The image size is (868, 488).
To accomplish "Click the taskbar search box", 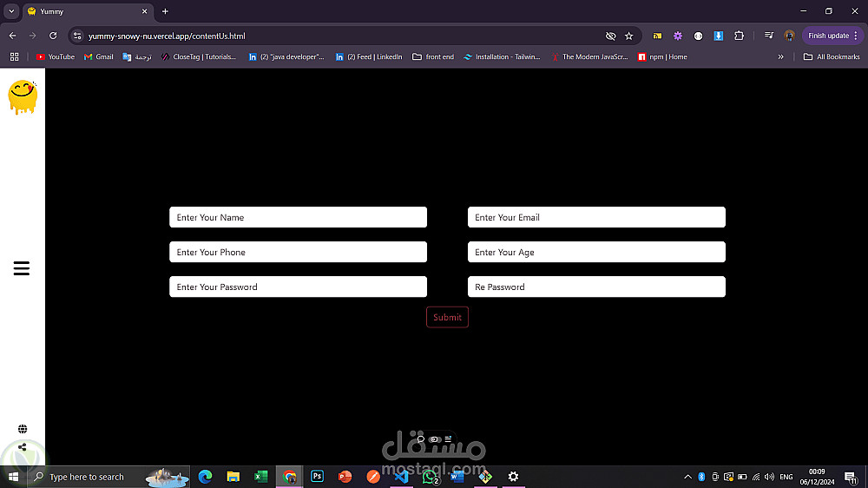I will pyautogui.click(x=109, y=477).
